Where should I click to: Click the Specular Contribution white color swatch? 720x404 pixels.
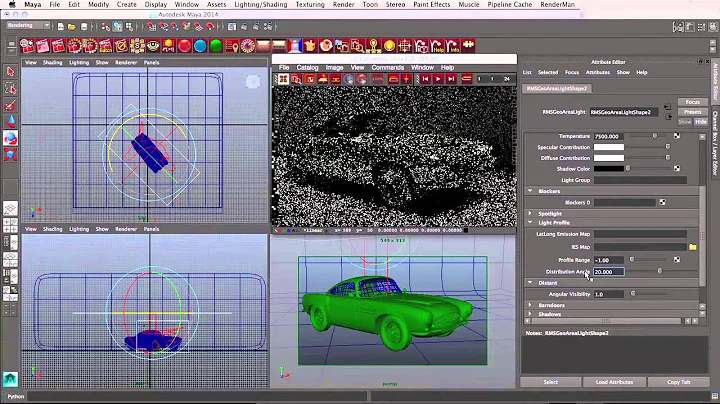point(609,147)
